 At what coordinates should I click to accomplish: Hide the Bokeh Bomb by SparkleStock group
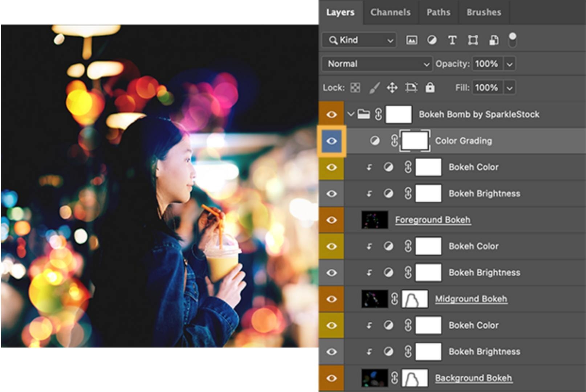tap(331, 114)
